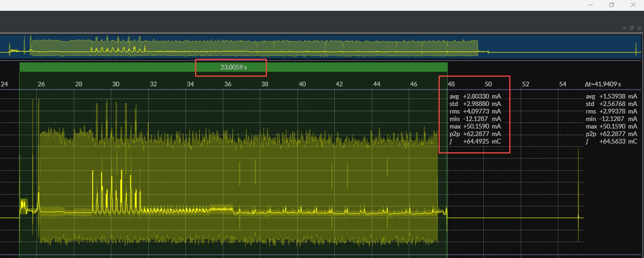
Task: Click time axis tick labeled 52
Action: tap(526, 84)
